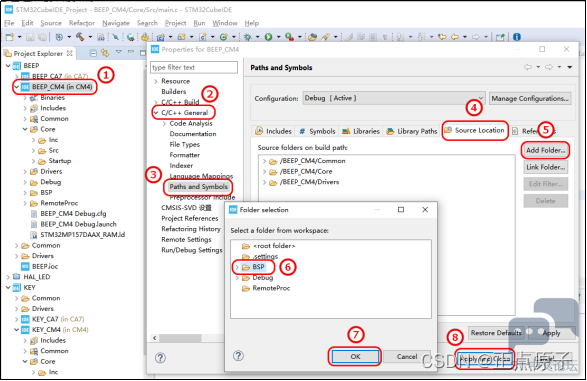Collapse BEEP_CM4 project node
587x381 pixels.
point(16,87)
